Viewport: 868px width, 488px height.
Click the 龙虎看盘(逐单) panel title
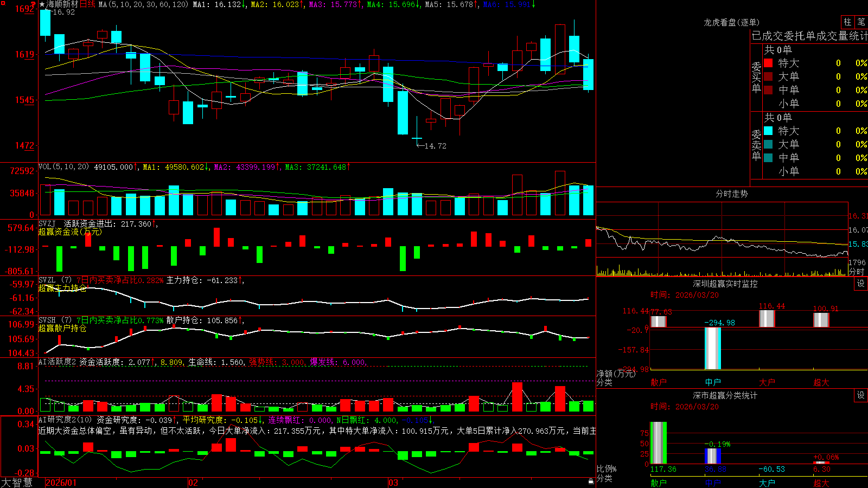coord(731,22)
